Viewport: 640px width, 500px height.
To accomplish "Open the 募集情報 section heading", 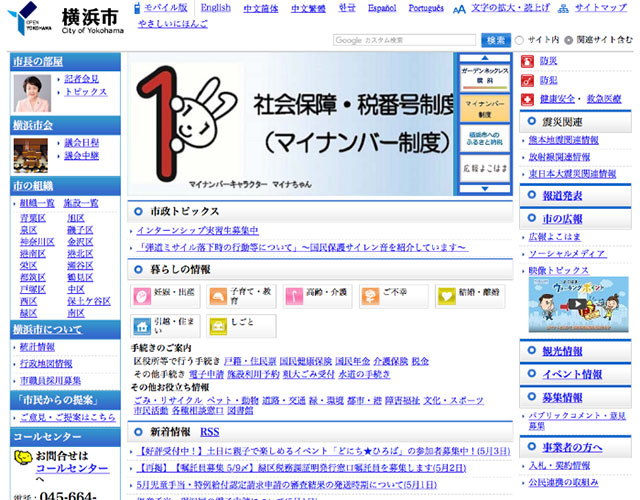I will [x=562, y=398].
